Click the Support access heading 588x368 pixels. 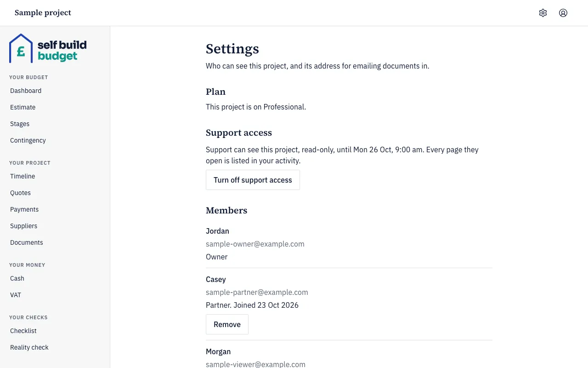(x=239, y=132)
